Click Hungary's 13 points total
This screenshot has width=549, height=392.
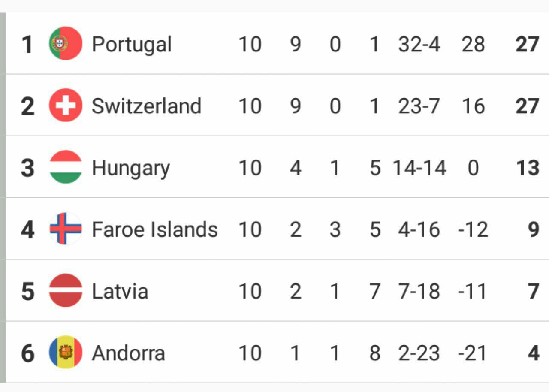(528, 168)
